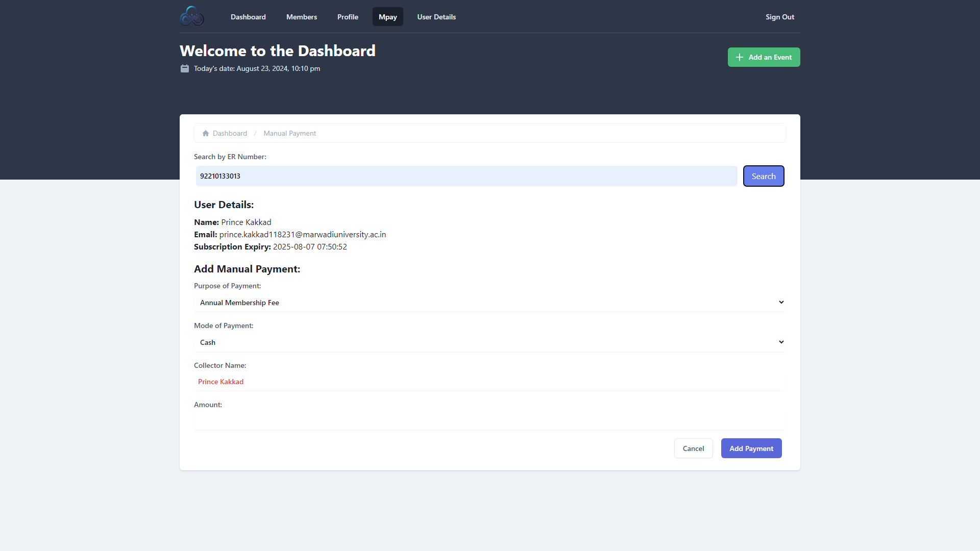
Task: Click the Sign Out link
Action: coord(779,17)
